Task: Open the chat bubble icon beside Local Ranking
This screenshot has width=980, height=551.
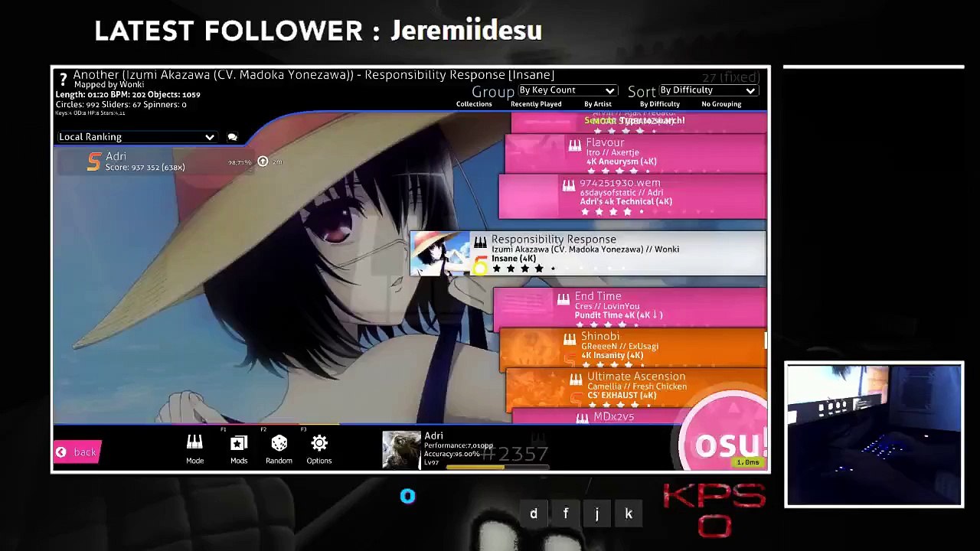Action: [x=232, y=137]
